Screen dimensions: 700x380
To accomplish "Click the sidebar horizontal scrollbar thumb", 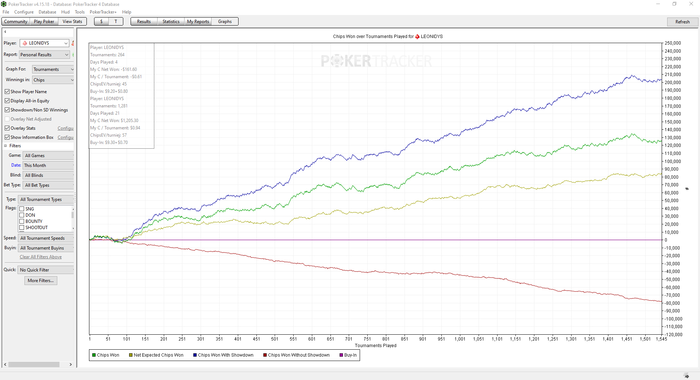I will point(34,364).
